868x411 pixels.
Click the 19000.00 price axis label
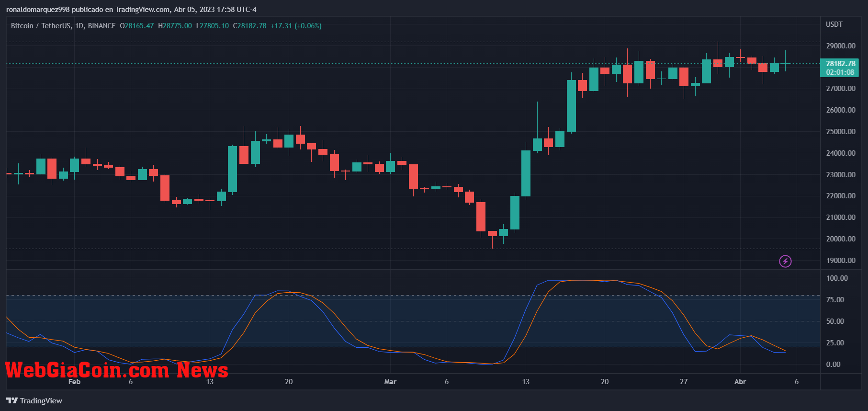tap(841, 261)
